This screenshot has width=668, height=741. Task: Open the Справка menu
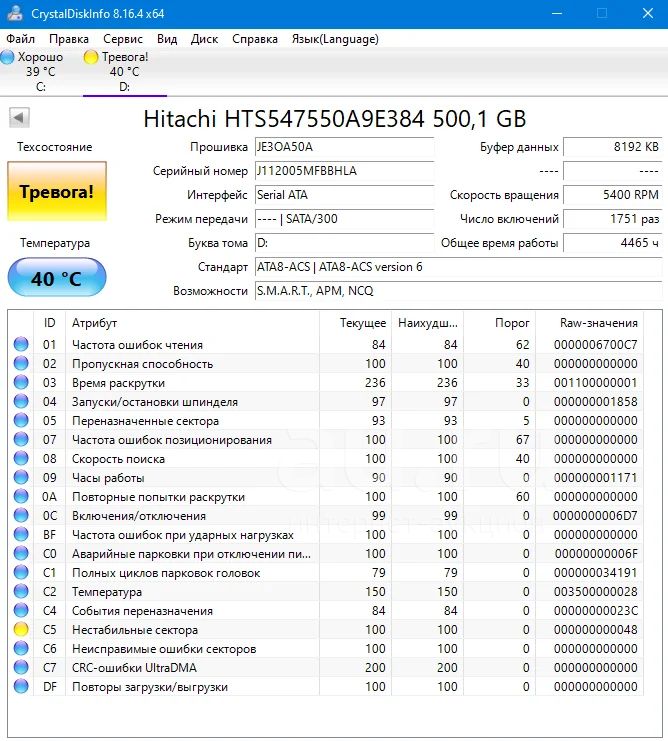255,39
